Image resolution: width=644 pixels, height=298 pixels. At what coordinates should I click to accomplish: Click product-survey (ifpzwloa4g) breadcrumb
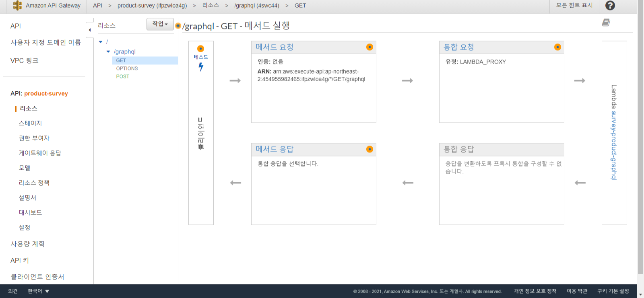click(152, 6)
